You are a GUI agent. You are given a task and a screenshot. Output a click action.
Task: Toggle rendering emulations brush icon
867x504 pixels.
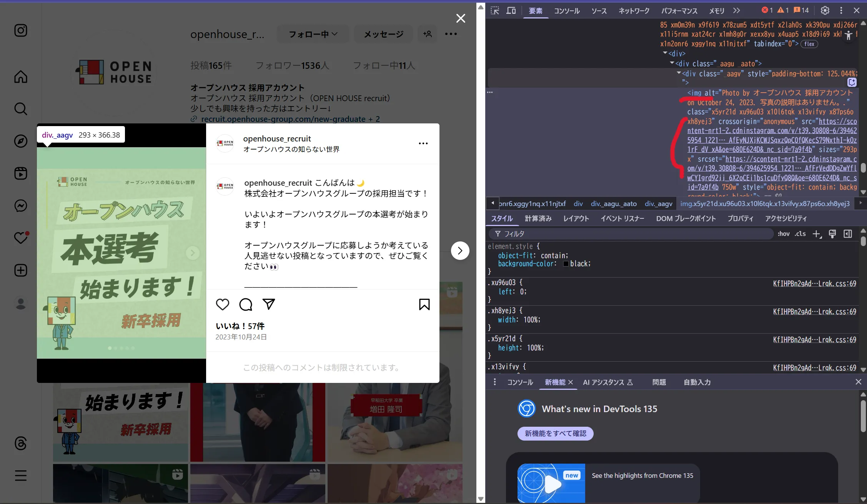click(832, 234)
